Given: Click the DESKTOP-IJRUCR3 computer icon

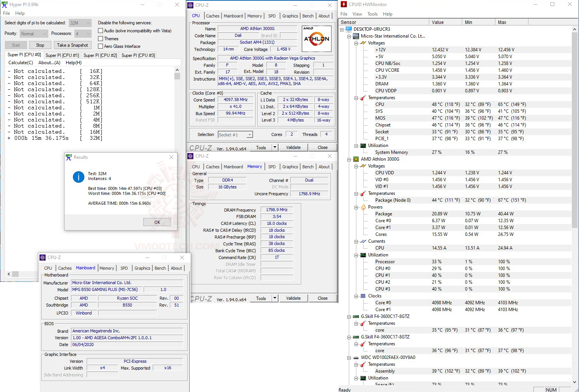Looking at the screenshot, I should [349, 29].
